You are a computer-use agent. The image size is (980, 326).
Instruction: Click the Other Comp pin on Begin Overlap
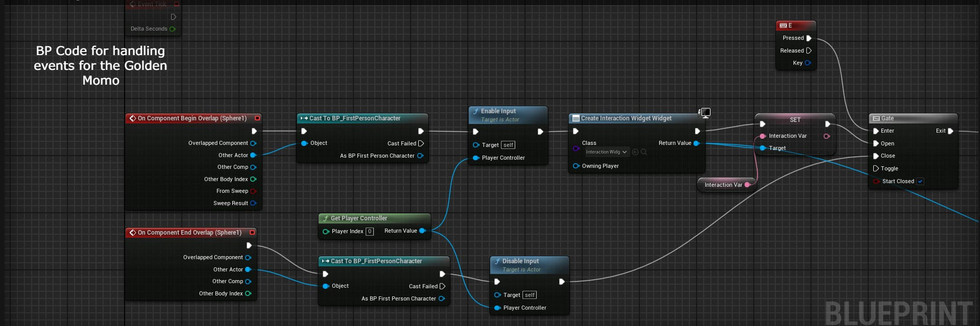point(253,167)
